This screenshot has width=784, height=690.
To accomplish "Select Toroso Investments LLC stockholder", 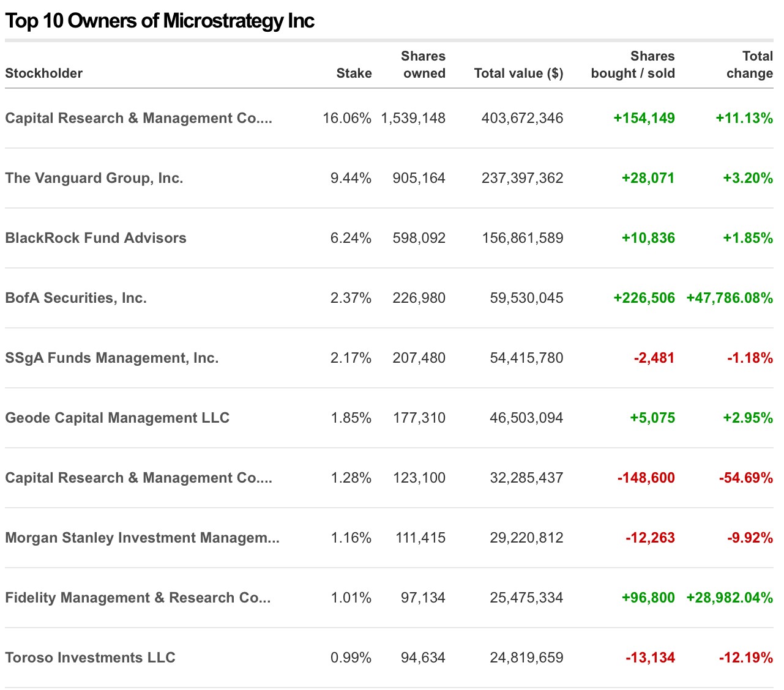I will tap(90, 658).
